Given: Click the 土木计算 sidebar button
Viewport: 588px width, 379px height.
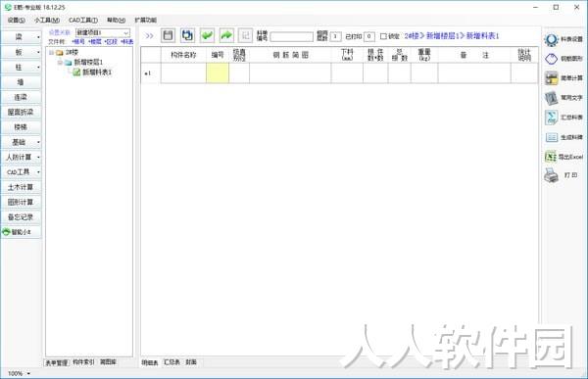Looking at the screenshot, I should (21, 187).
